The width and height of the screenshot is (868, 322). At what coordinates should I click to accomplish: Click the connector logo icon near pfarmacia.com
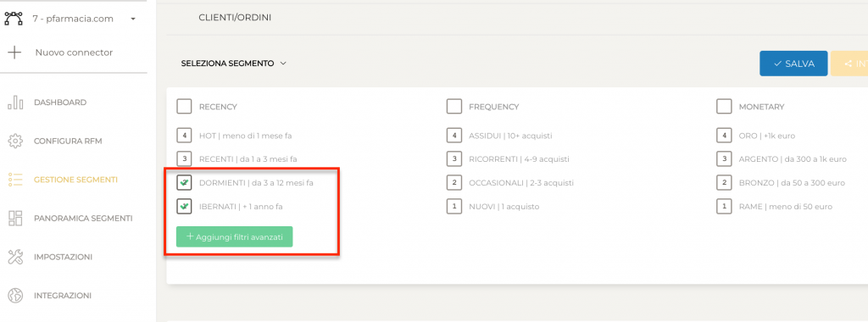tap(14, 19)
